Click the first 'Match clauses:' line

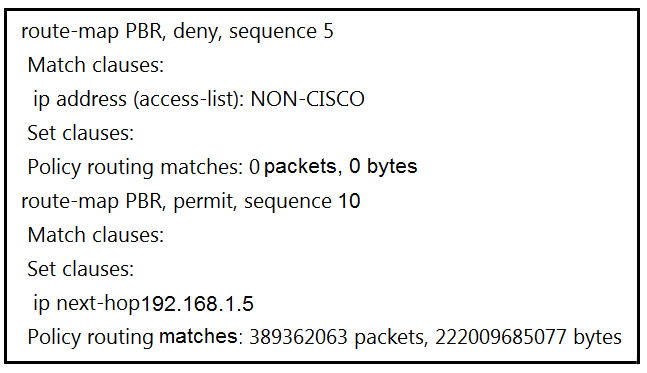point(96,65)
